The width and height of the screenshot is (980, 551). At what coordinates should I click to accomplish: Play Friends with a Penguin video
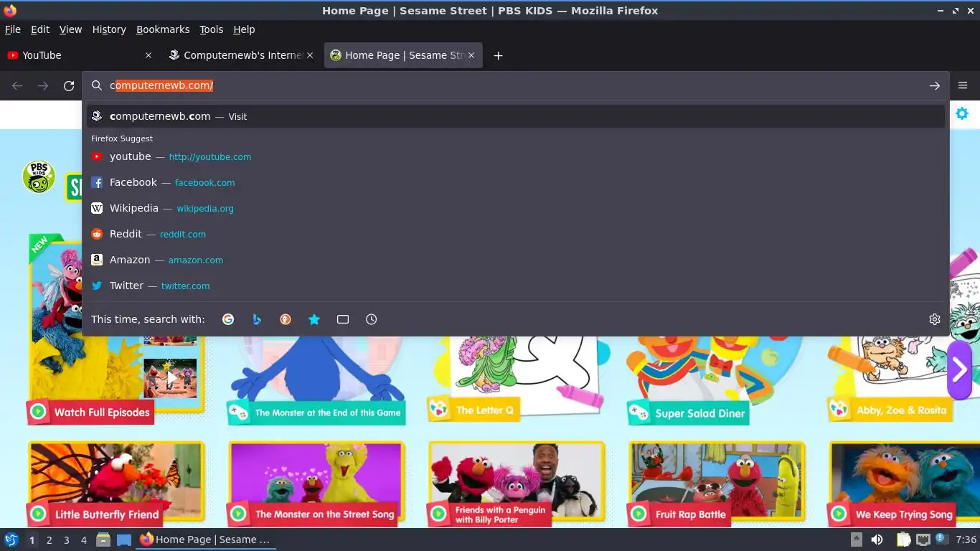click(517, 484)
